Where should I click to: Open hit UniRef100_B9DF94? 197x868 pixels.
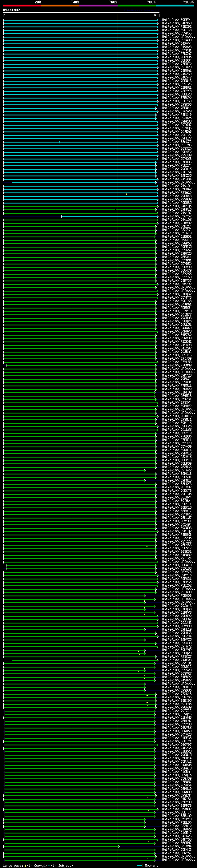tap(177, 20)
